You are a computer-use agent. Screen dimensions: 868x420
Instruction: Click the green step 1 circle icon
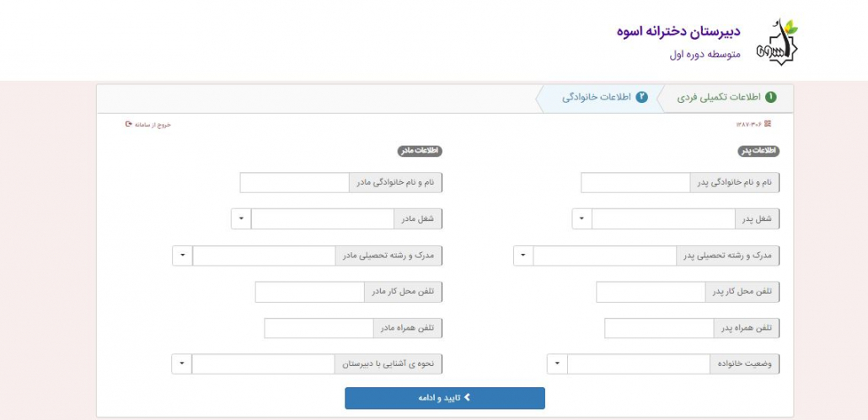click(x=770, y=98)
